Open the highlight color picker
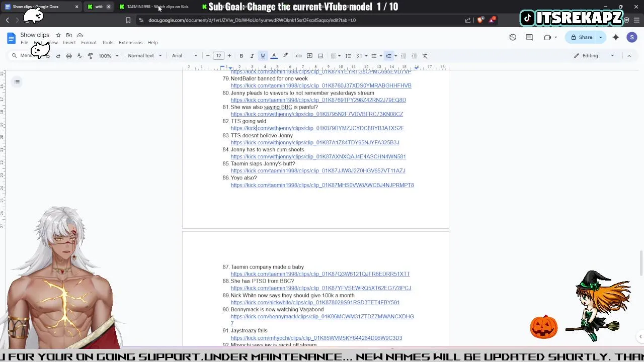The width and height of the screenshot is (644, 362). click(x=285, y=56)
